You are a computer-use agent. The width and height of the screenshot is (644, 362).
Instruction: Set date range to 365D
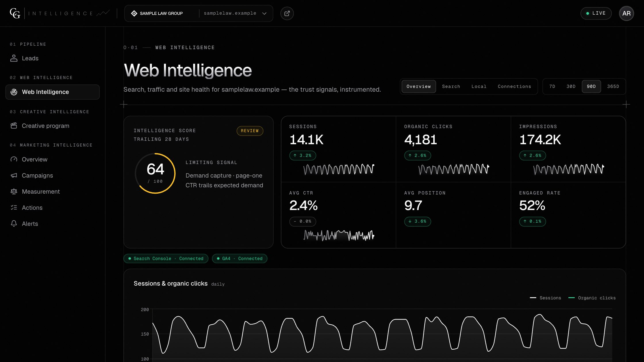click(613, 86)
